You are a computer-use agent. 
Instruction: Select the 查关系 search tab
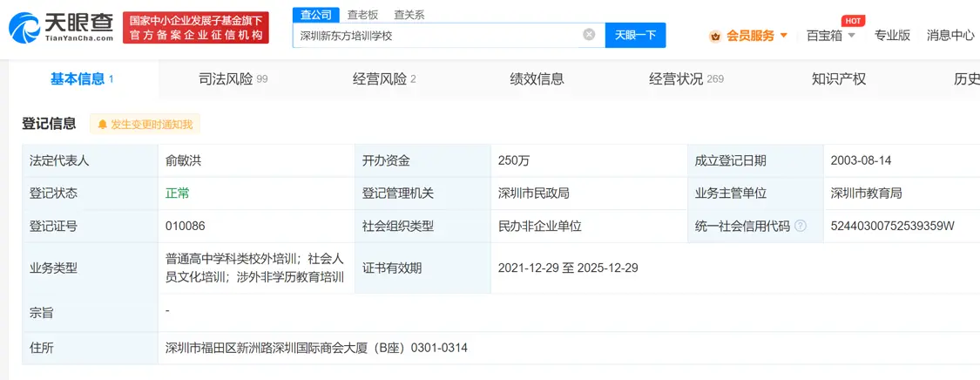[409, 15]
